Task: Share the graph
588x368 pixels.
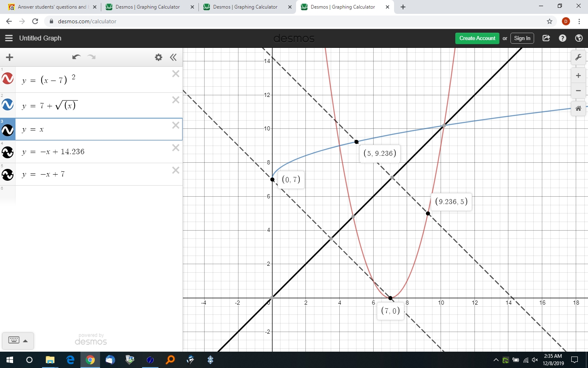Action: [546, 38]
